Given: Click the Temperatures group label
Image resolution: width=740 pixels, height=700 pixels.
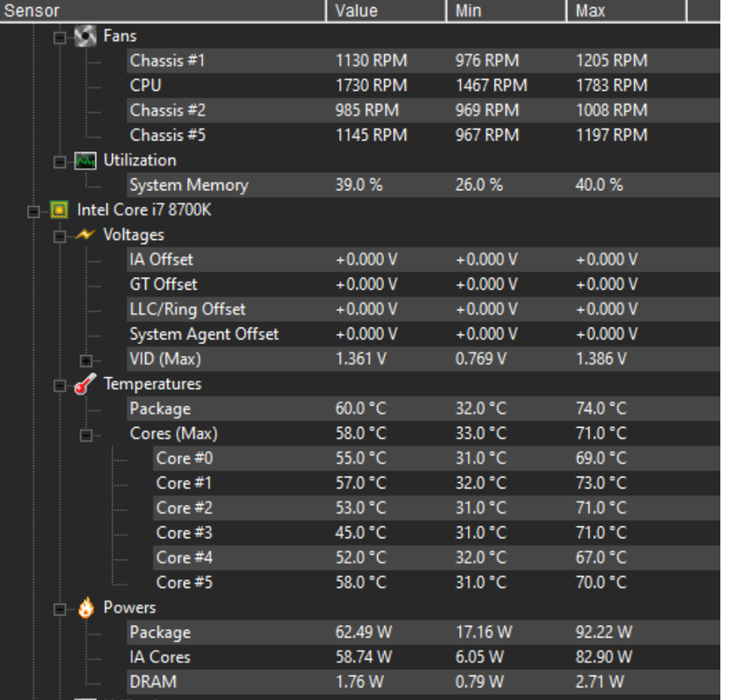Looking at the screenshot, I should [152, 384].
